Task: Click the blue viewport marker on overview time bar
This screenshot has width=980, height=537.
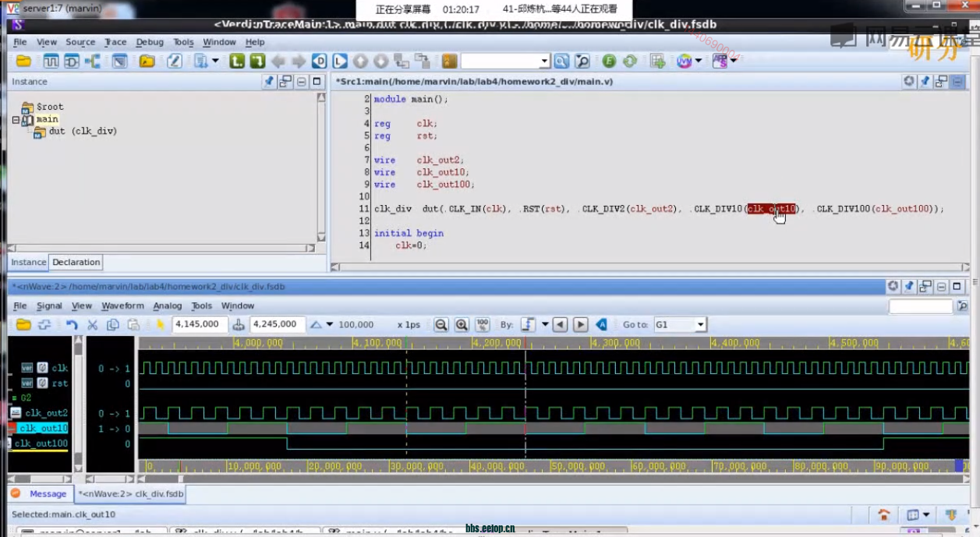Action: (x=959, y=466)
